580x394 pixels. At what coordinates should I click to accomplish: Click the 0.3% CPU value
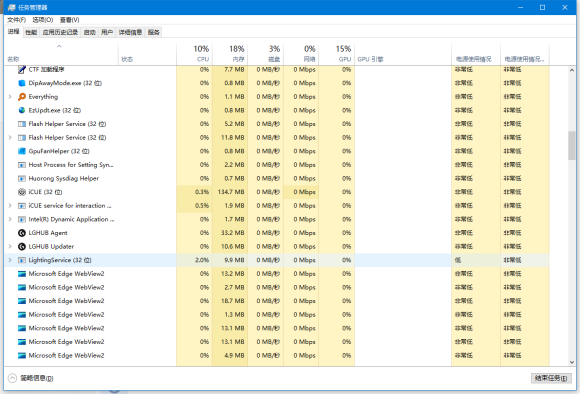point(202,192)
